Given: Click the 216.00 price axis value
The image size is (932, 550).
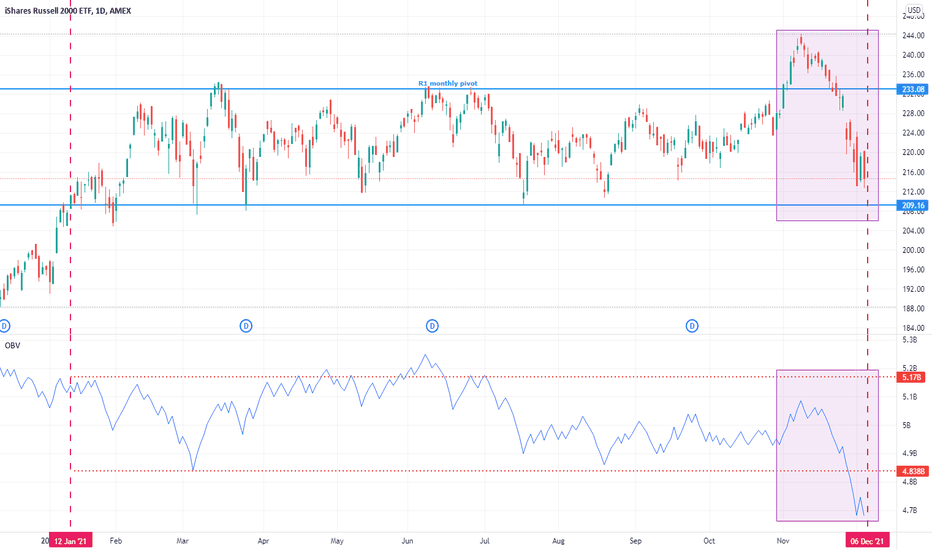Looking at the screenshot, I should 913,172.
